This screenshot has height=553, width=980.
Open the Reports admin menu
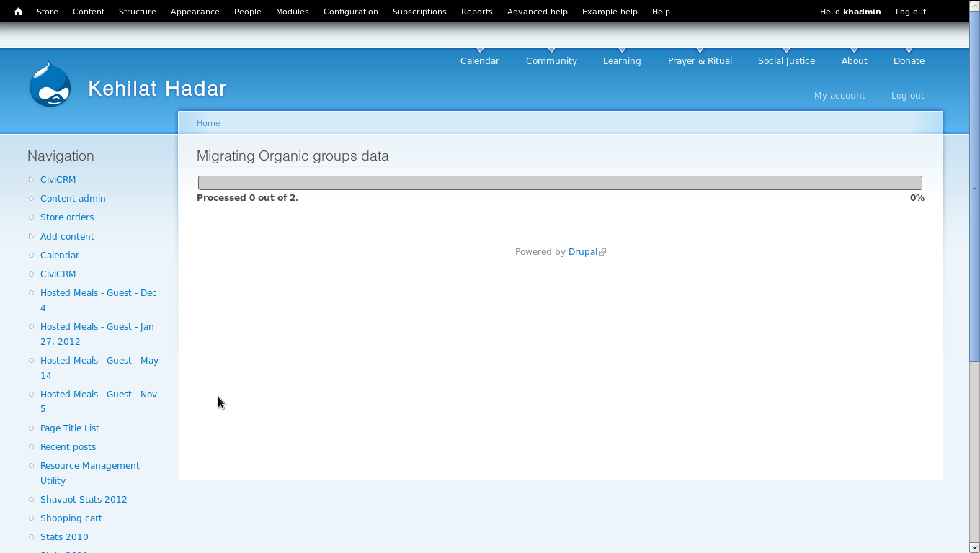coord(476,12)
